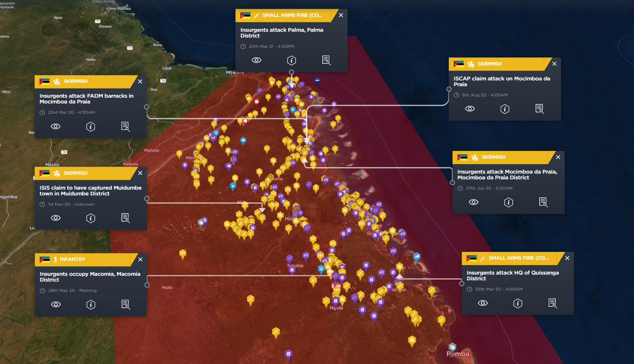Screen dimensions: 634x364
Task: Select the Pemba map marker
Action: (453, 347)
